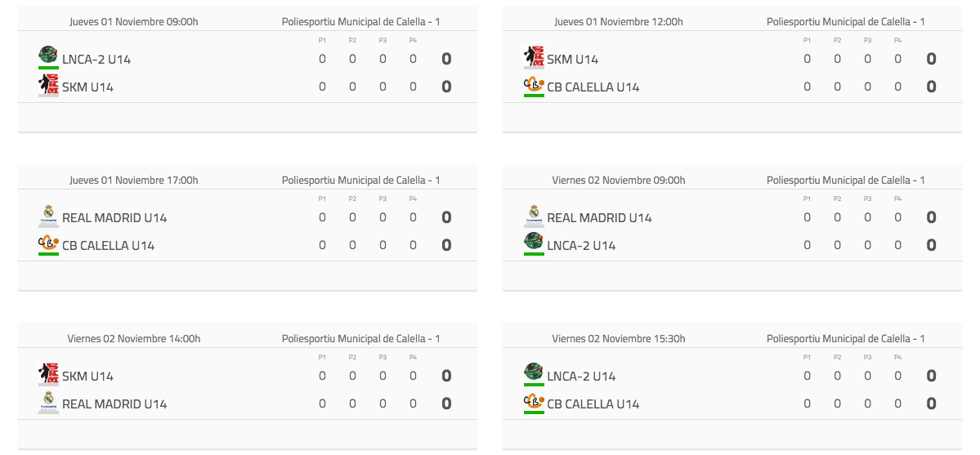Select the Jueves 01 Noviembre 12:00h match header

pos(618,22)
